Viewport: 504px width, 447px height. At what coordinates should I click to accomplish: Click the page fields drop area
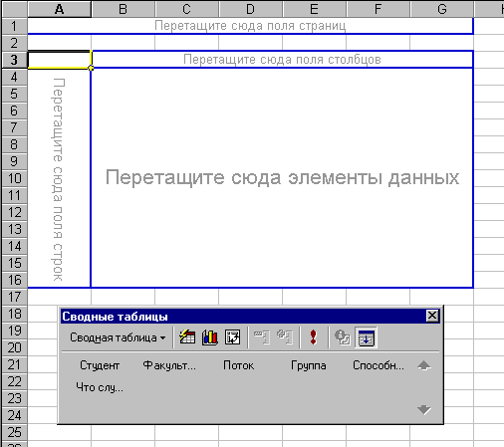[250, 26]
